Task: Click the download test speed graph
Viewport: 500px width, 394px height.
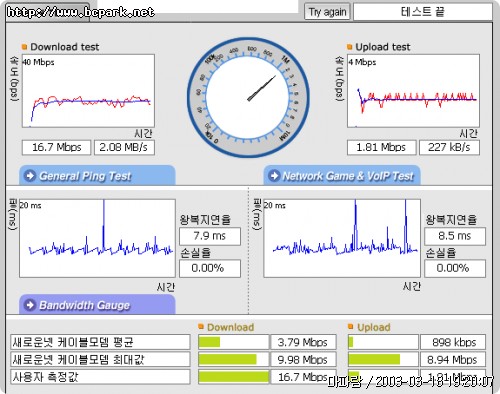Action: (88, 91)
